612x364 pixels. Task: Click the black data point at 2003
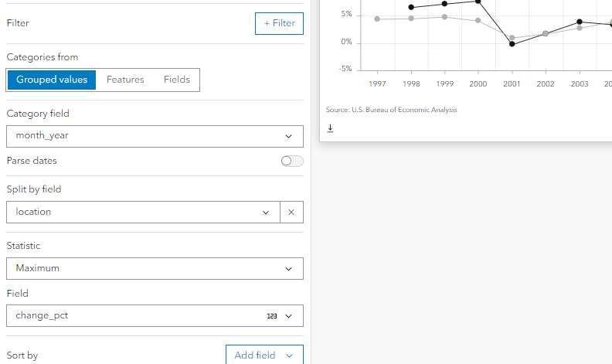click(580, 22)
